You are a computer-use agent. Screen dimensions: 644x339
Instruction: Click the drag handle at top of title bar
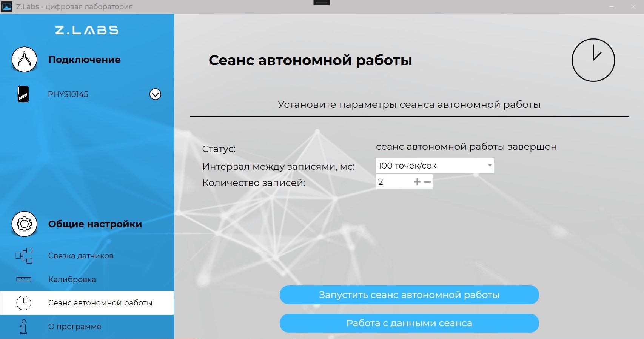point(322,3)
